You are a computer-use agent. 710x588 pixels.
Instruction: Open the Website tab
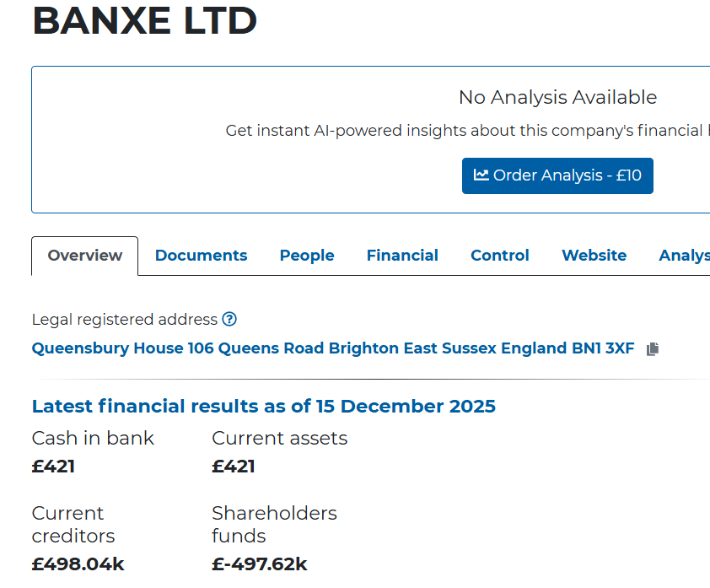[x=594, y=255]
